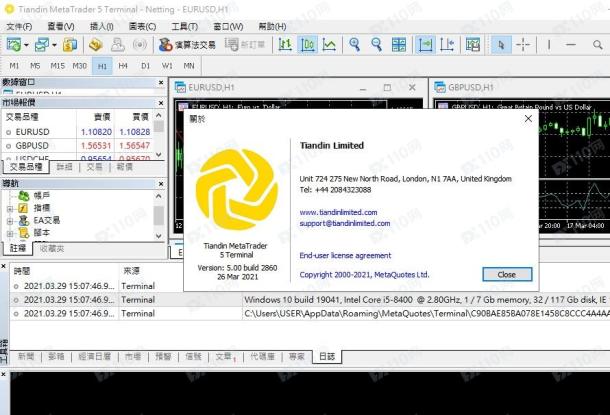610x415 pixels.
Task: Expand the 指標 tree node in Navigator
Action: click(10, 208)
